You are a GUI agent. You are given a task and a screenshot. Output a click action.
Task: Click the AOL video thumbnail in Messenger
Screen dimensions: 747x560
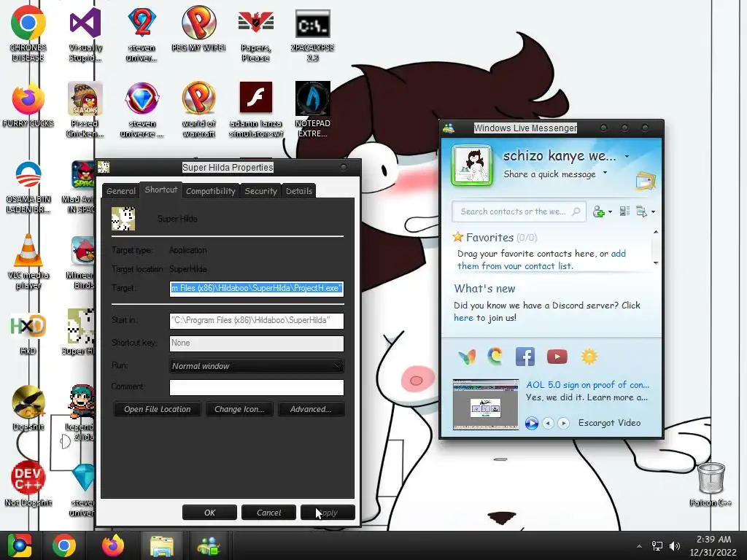(x=485, y=405)
